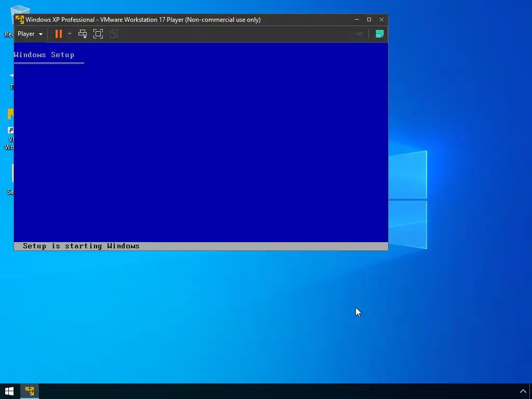This screenshot has height=399, width=532.
Task: Click the Windows Setup heading text
Action: (x=44, y=55)
